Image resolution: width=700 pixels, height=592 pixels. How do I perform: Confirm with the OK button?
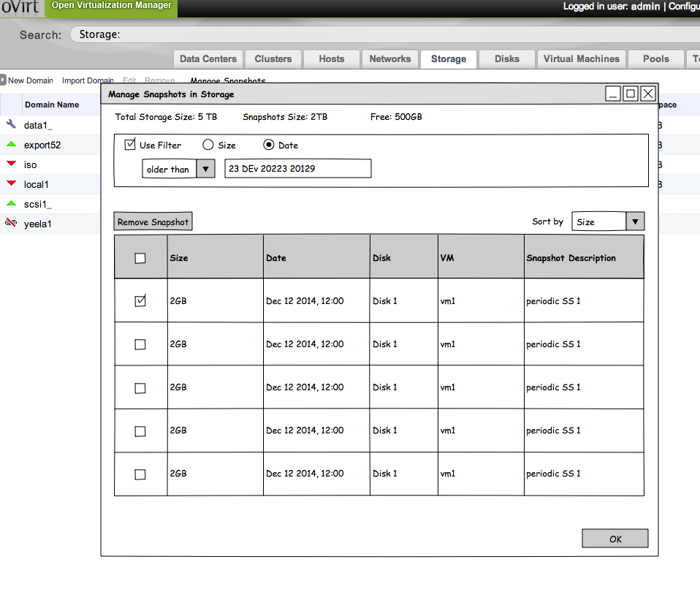615,539
